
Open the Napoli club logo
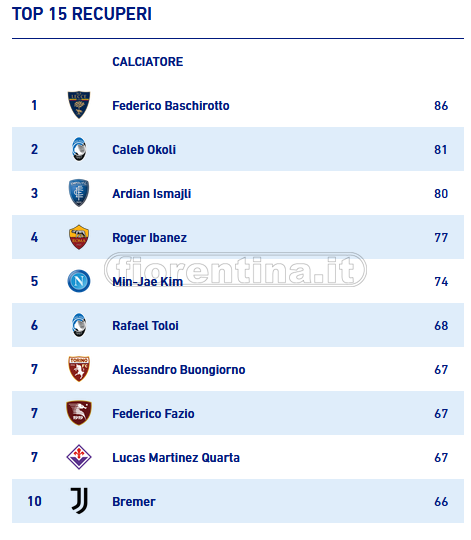[x=79, y=281]
